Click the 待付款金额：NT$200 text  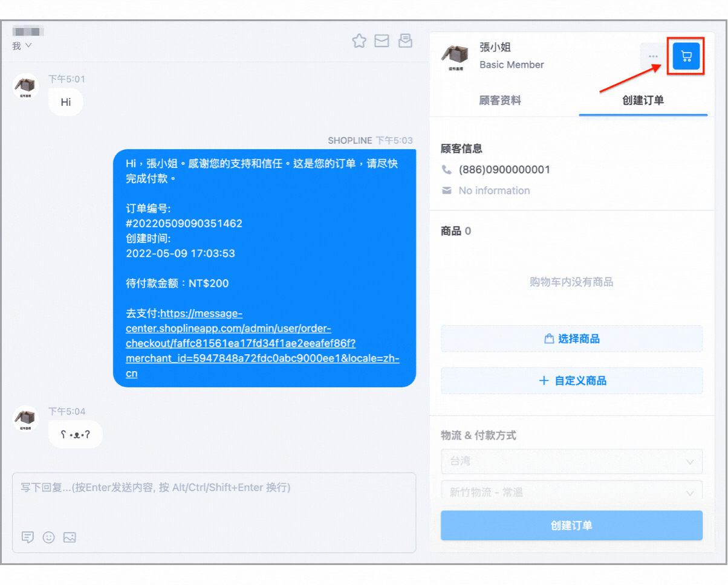click(x=177, y=283)
